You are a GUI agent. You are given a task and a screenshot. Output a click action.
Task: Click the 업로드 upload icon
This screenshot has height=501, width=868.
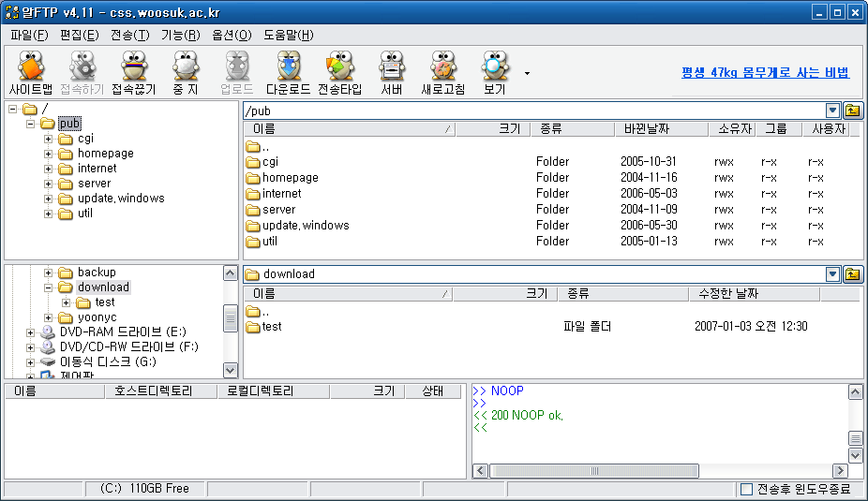click(x=237, y=73)
